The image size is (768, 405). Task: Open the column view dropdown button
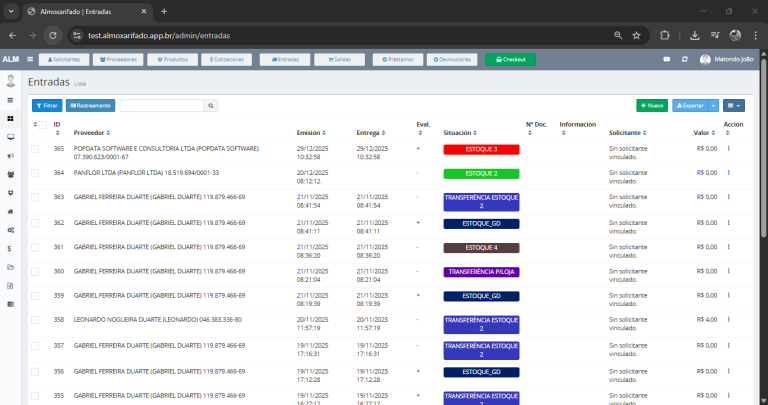[x=735, y=105]
